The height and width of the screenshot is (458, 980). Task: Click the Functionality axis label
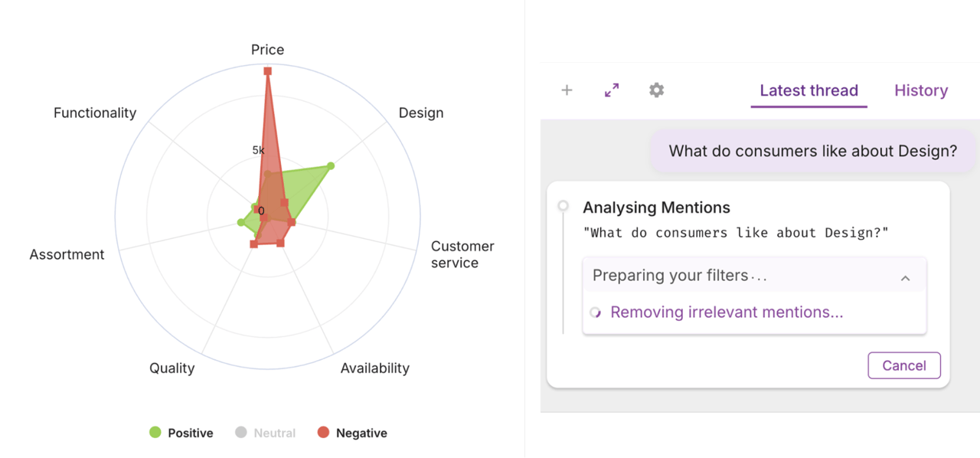pos(95,113)
